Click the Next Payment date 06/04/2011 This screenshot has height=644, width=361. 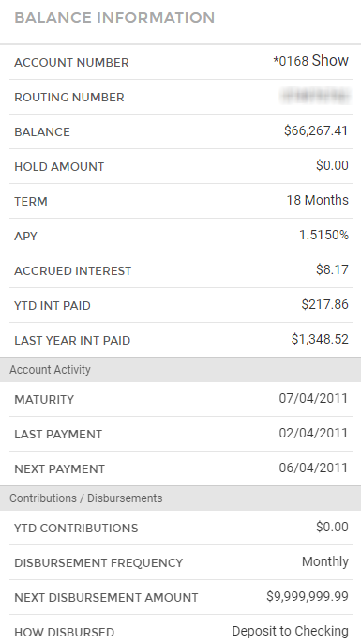click(x=313, y=468)
